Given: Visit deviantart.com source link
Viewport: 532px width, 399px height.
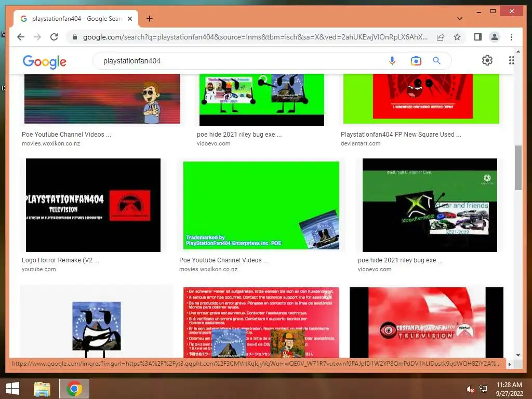Looking at the screenshot, I should click(361, 143).
